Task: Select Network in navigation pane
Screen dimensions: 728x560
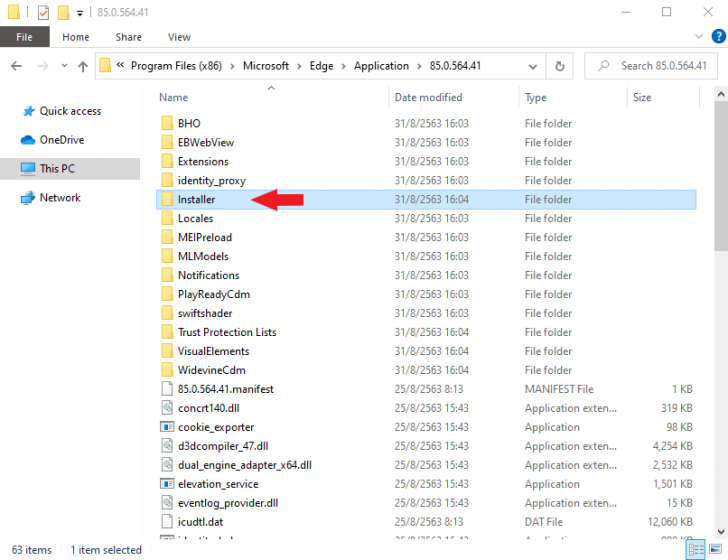Action: coord(60,197)
